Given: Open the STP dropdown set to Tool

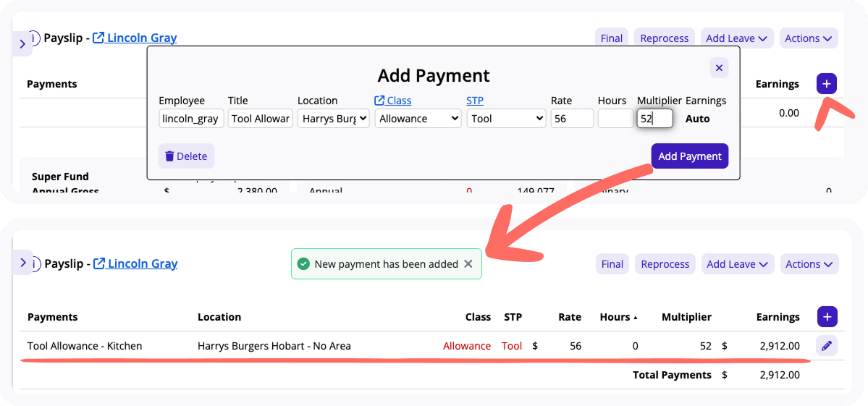Looking at the screenshot, I should pyautogui.click(x=506, y=119).
